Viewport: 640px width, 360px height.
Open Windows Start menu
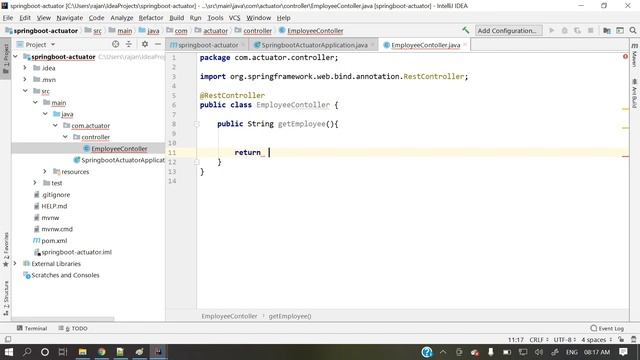click(9, 352)
